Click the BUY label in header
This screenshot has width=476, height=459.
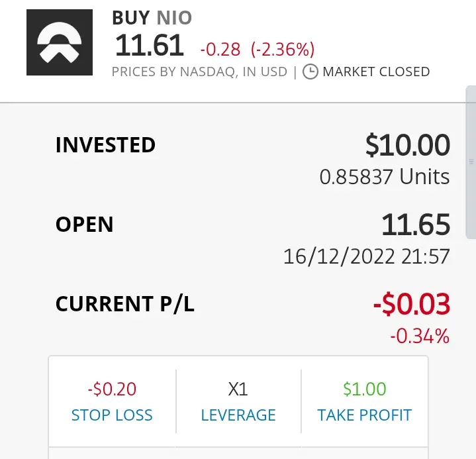click(x=131, y=18)
